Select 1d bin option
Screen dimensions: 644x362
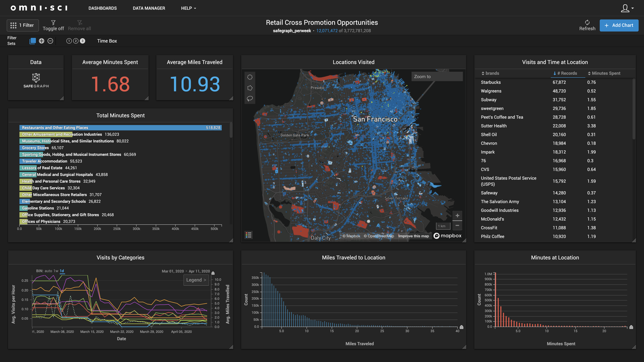pos(62,271)
